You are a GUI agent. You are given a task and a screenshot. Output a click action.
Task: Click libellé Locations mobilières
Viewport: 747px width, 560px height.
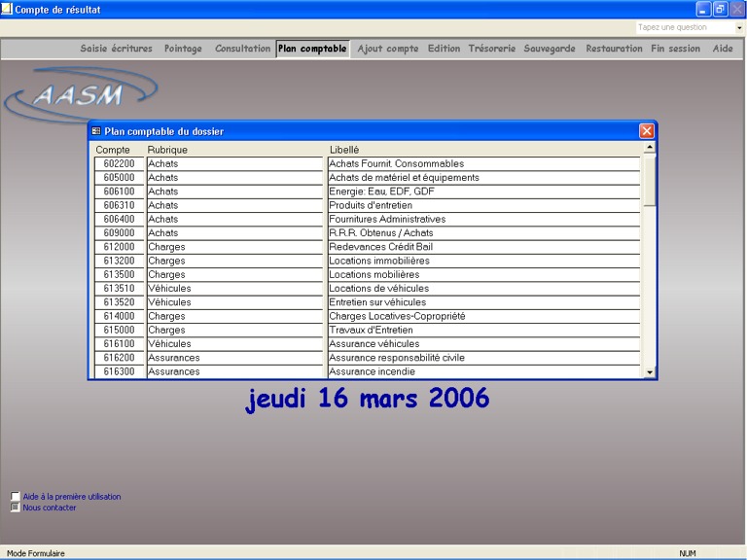click(x=484, y=274)
